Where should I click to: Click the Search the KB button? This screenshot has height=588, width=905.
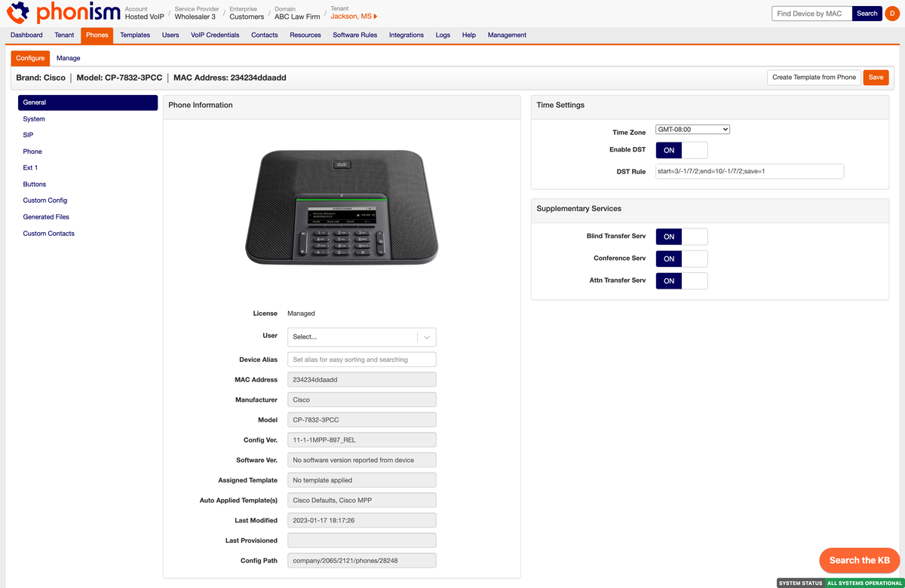[859, 560]
